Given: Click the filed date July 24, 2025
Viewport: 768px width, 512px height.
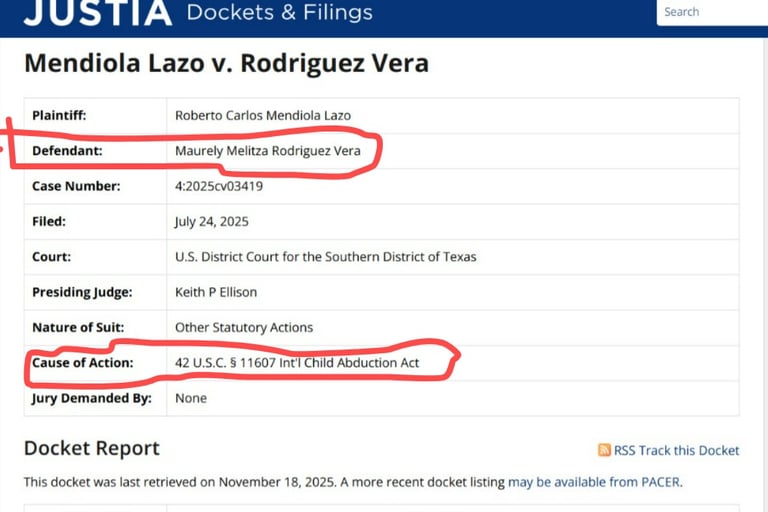Looking at the screenshot, I should click(x=212, y=221).
